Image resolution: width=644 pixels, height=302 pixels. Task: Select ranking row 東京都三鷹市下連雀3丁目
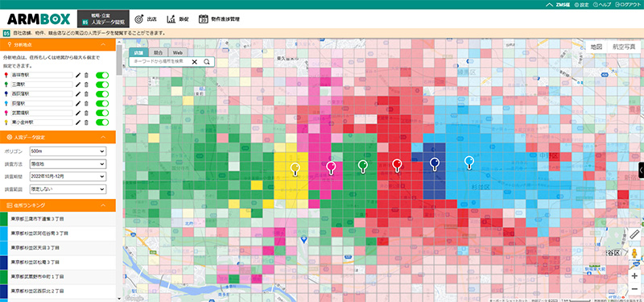58,218
